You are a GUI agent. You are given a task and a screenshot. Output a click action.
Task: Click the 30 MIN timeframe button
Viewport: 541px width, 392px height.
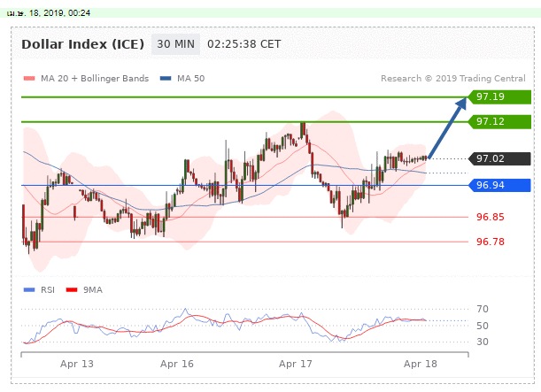pyautogui.click(x=175, y=44)
